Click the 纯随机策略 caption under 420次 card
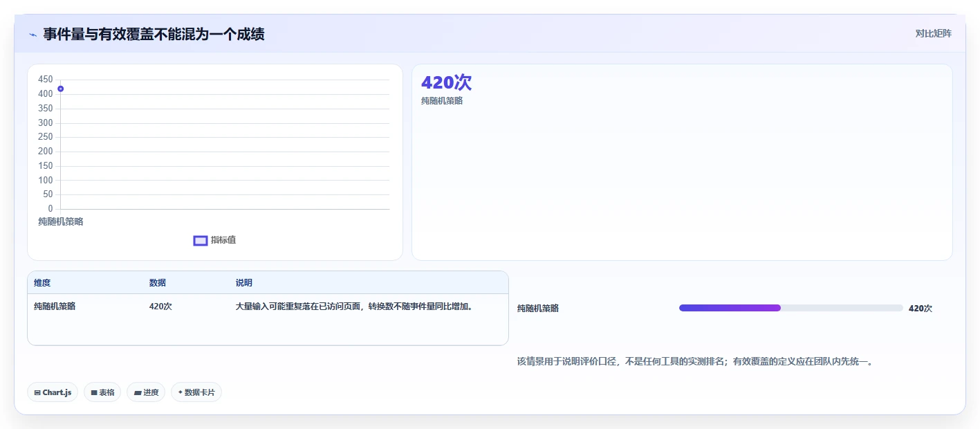The height and width of the screenshot is (429, 980). click(442, 101)
